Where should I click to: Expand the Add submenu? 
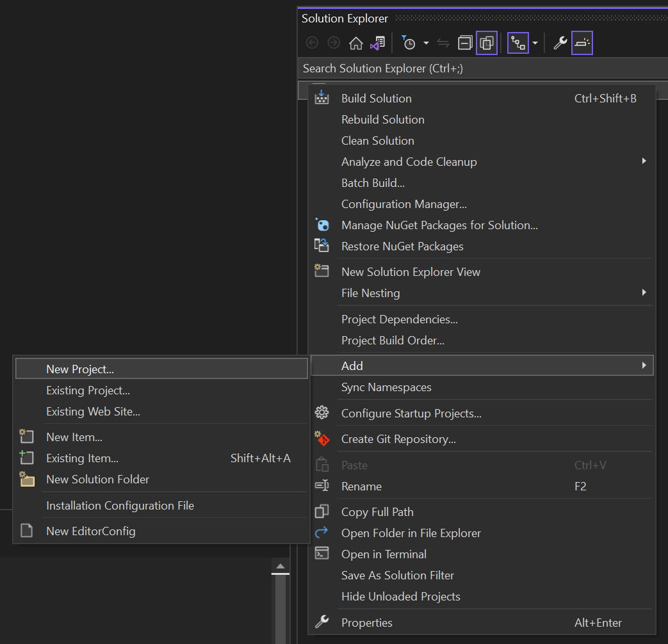coord(482,366)
